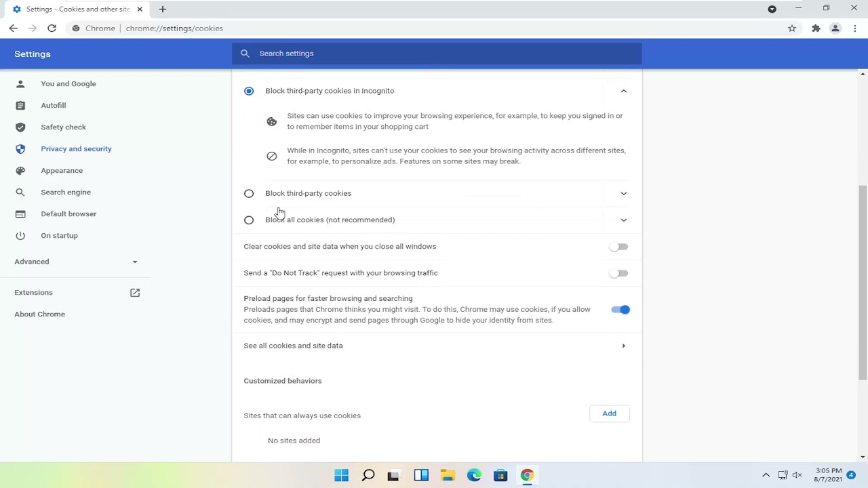Open File Explorer from taskbar
This screenshot has height=488, width=868.
pos(448,475)
